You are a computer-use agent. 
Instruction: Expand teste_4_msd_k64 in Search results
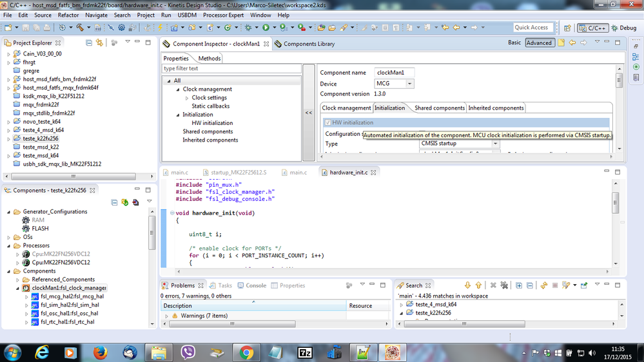[401, 305]
